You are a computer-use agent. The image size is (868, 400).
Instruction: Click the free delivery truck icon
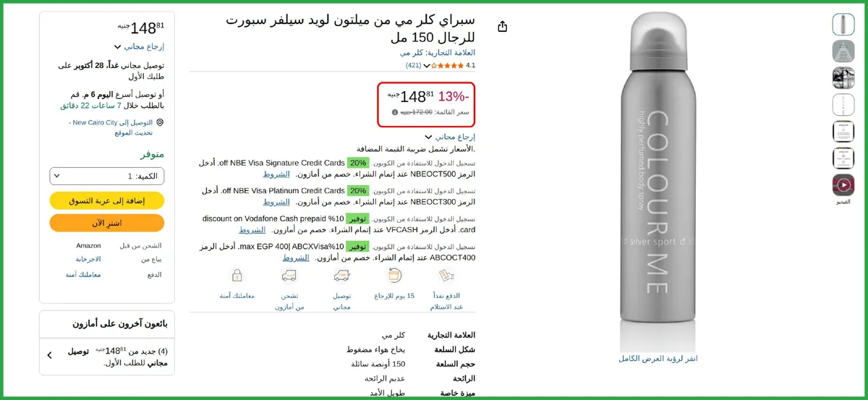point(342,276)
